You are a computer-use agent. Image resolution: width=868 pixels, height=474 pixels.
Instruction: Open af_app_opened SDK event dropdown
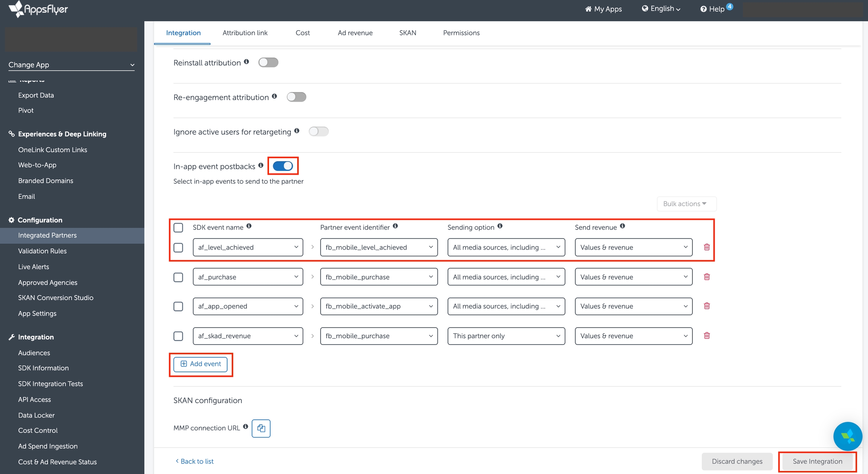coord(248,306)
